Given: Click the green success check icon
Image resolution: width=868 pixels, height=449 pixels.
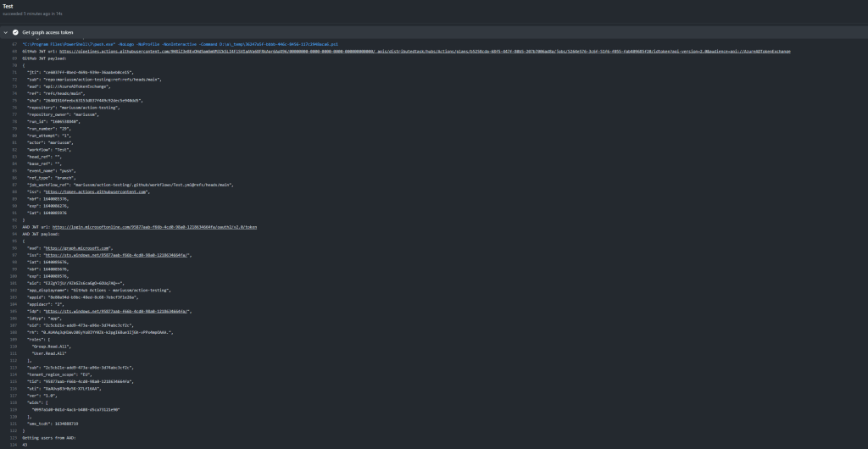Looking at the screenshot, I should click(x=15, y=31).
